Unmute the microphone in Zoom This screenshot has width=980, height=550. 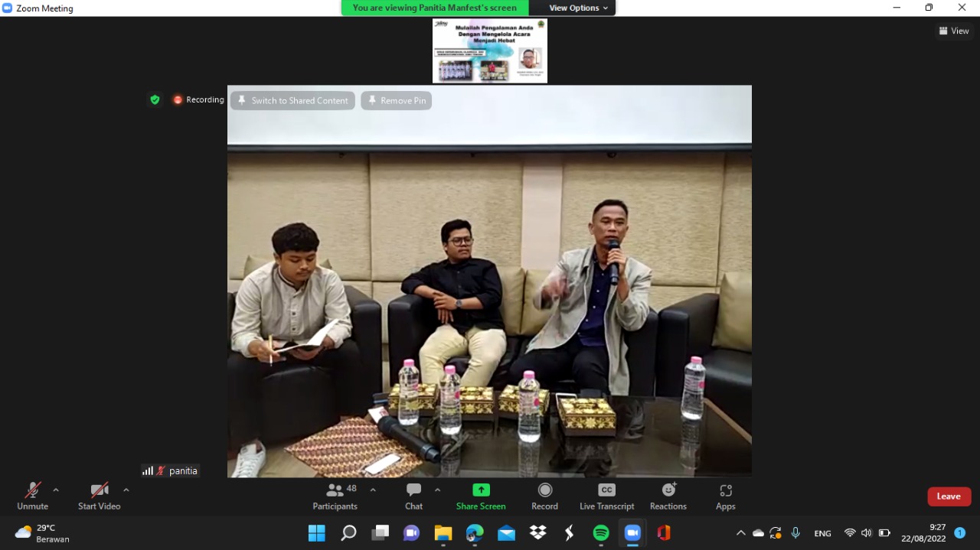click(x=32, y=496)
